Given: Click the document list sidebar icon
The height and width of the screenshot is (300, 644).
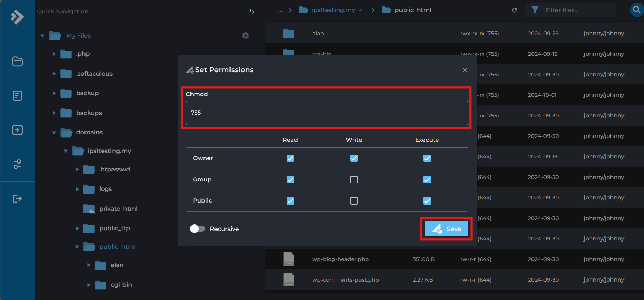Looking at the screenshot, I should pos(17,96).
